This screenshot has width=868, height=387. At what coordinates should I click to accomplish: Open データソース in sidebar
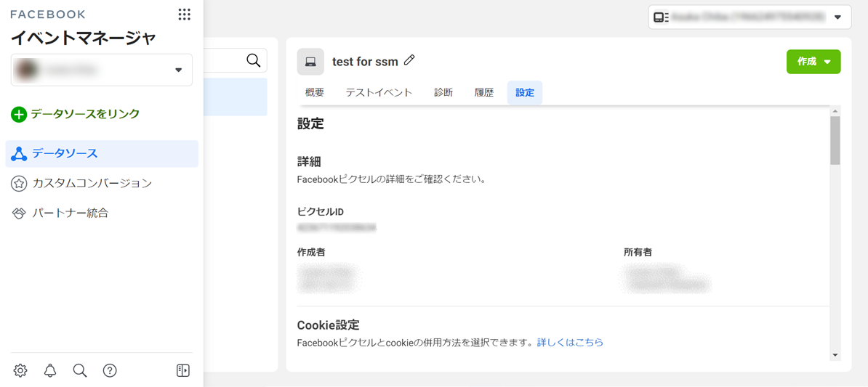coord(102,154)
